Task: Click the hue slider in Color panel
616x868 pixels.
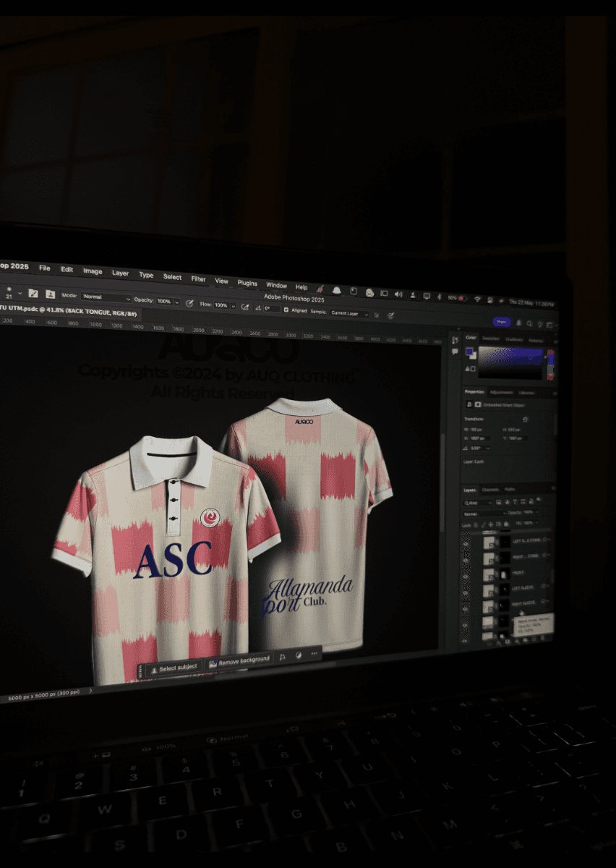Action: pyautogui.click(x=551, y=365)
